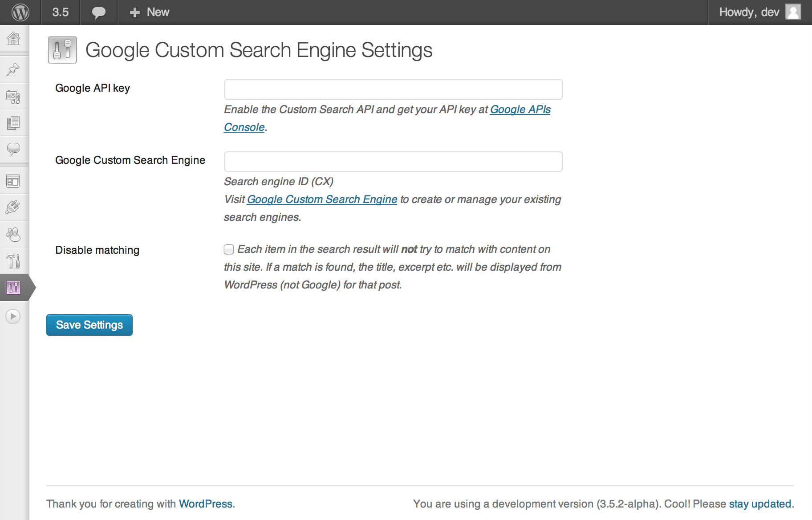Enable the Disable matching checkbox
The image size is (812, 520).
click(x=229, y=249)
